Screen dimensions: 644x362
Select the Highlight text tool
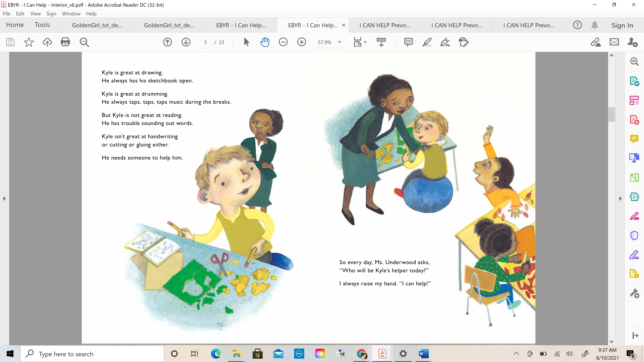pos(427,42)
